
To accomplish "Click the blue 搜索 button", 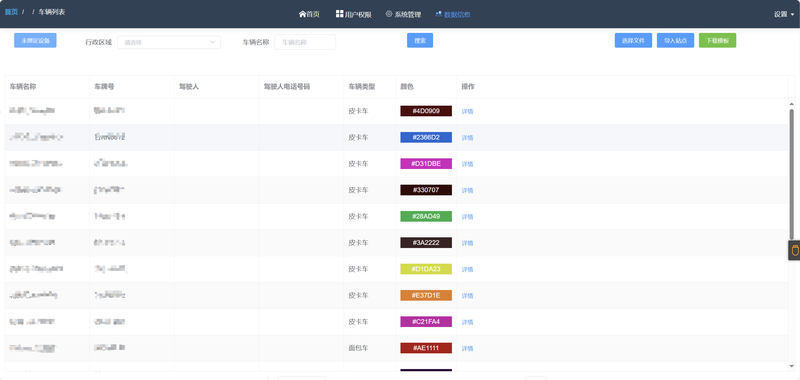I will [x=420, y=40].
